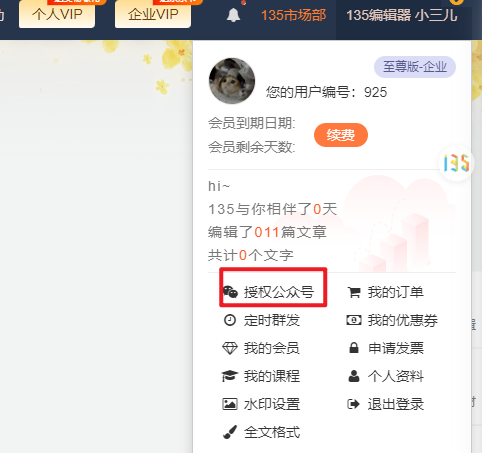This screenshot has height=453, width=482.
Task: Click the exit arrow icon for 退出登录
Action: click(353, 404)
